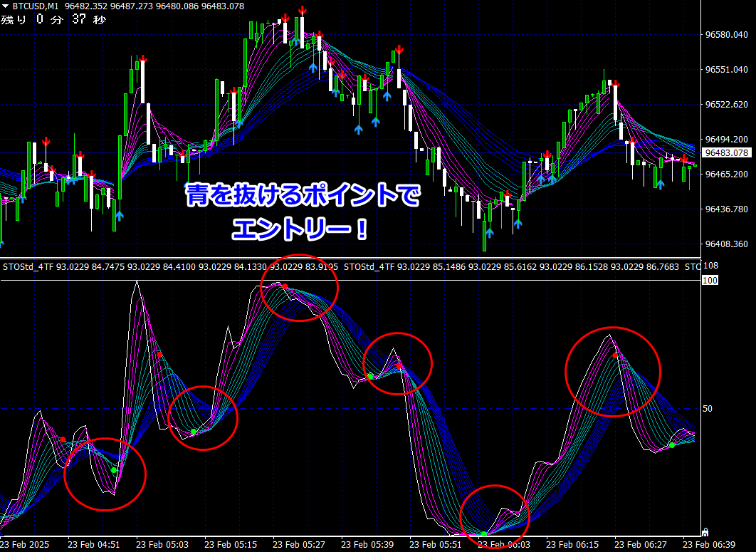Click the rightmost blue up arrow on price chart

660,183
